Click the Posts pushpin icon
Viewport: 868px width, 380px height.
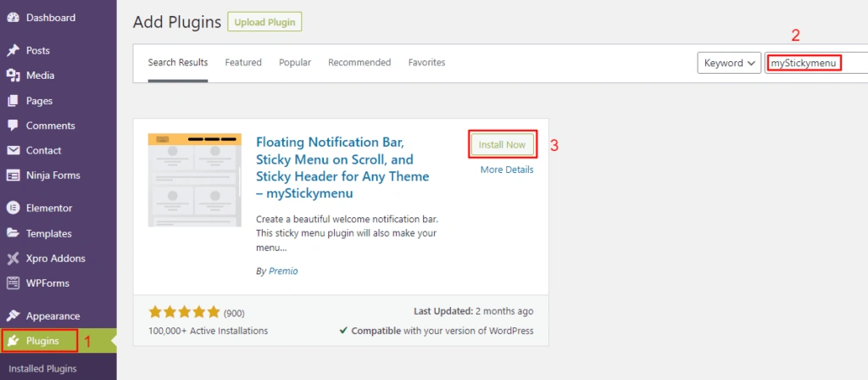coord(13,51)
